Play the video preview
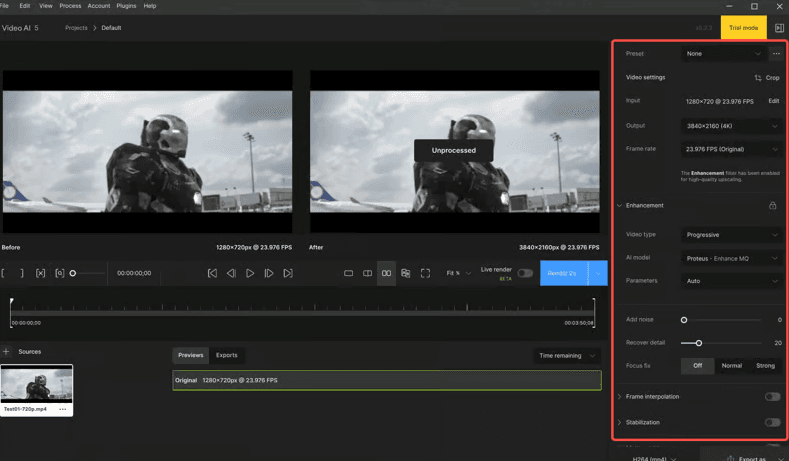 250,273
